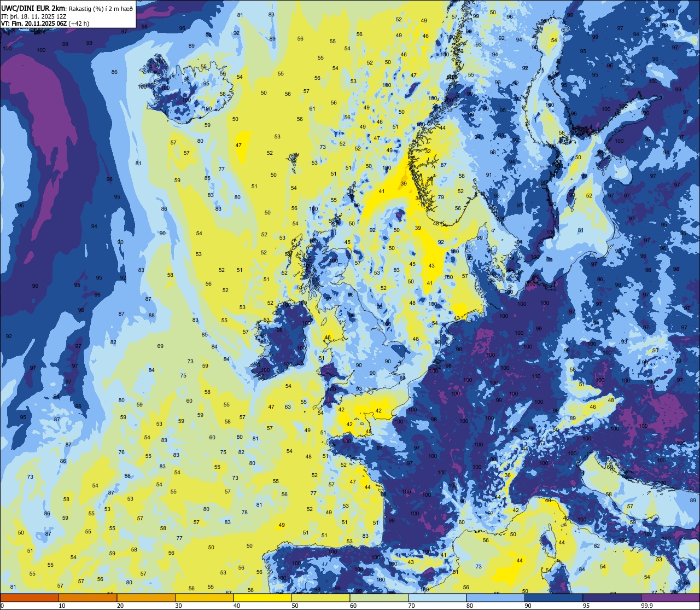Click the 70–80% light blue legend swatch

tap(437, 598)
